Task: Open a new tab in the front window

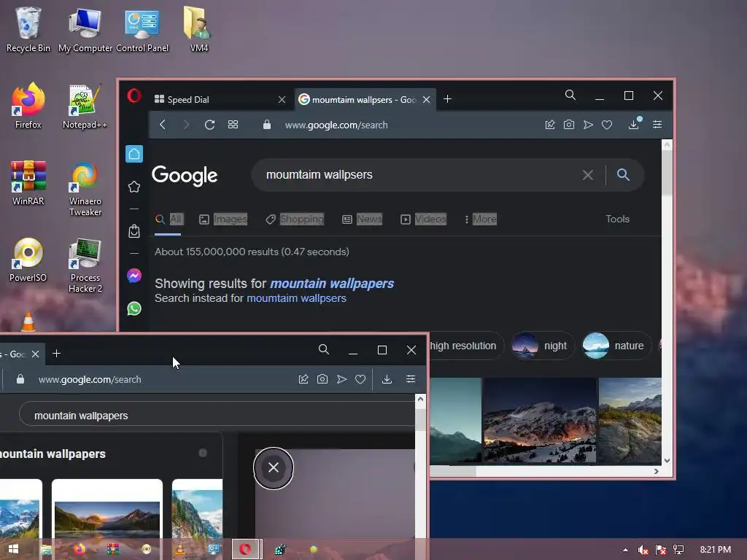Action: pos(57,354)
